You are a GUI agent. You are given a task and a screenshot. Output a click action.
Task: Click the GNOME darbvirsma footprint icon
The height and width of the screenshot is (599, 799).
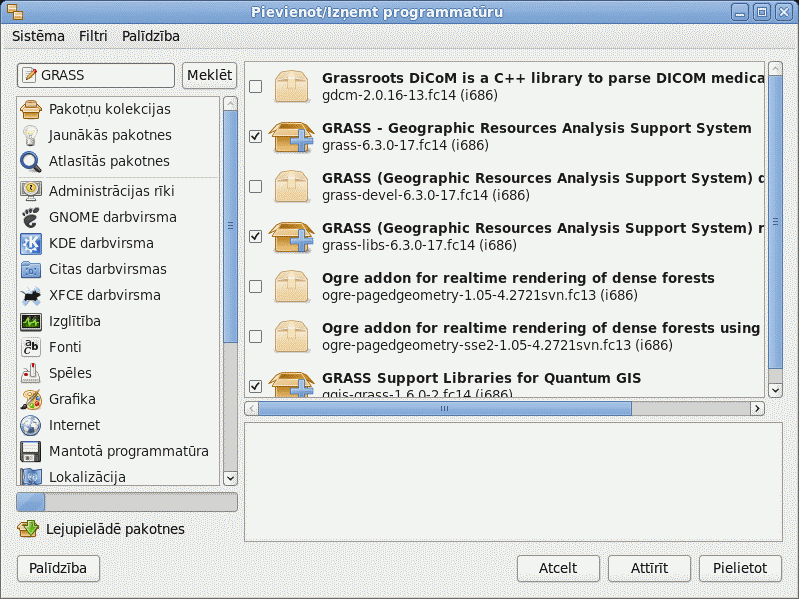(31, 217)
